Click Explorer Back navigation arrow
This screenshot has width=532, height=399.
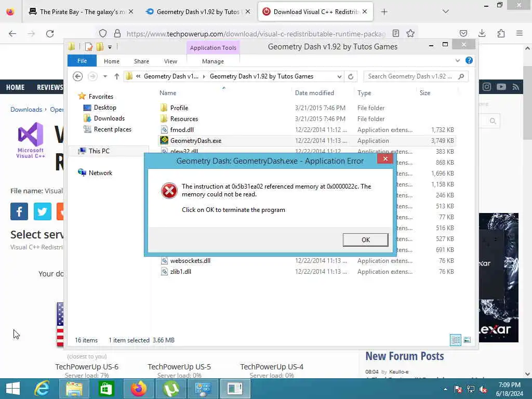78,76
